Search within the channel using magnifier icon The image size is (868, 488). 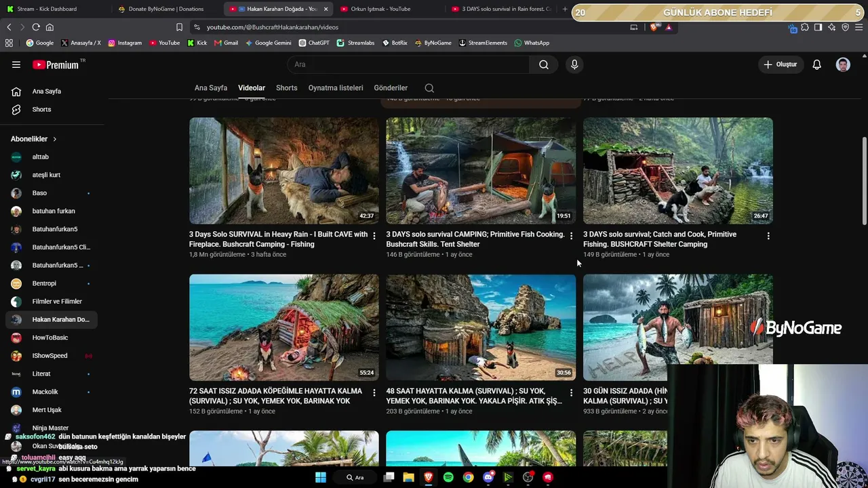[429, 88]
